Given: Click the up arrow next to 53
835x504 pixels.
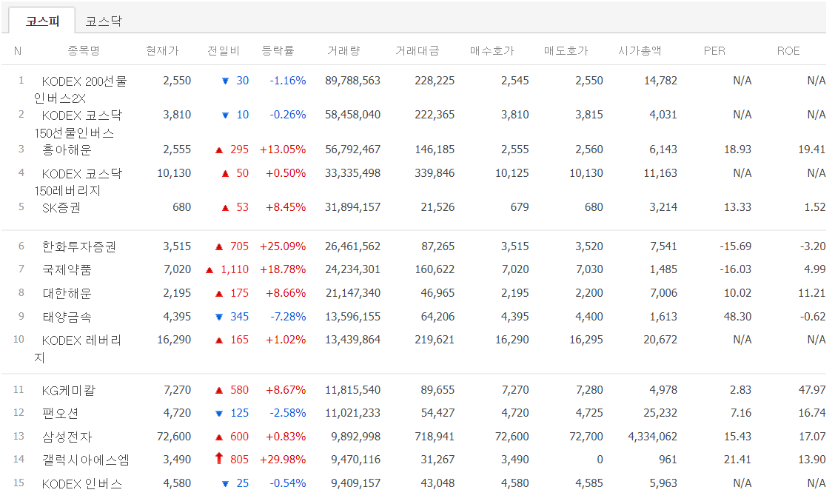Looking at the screenshot, I should [225, 208].
